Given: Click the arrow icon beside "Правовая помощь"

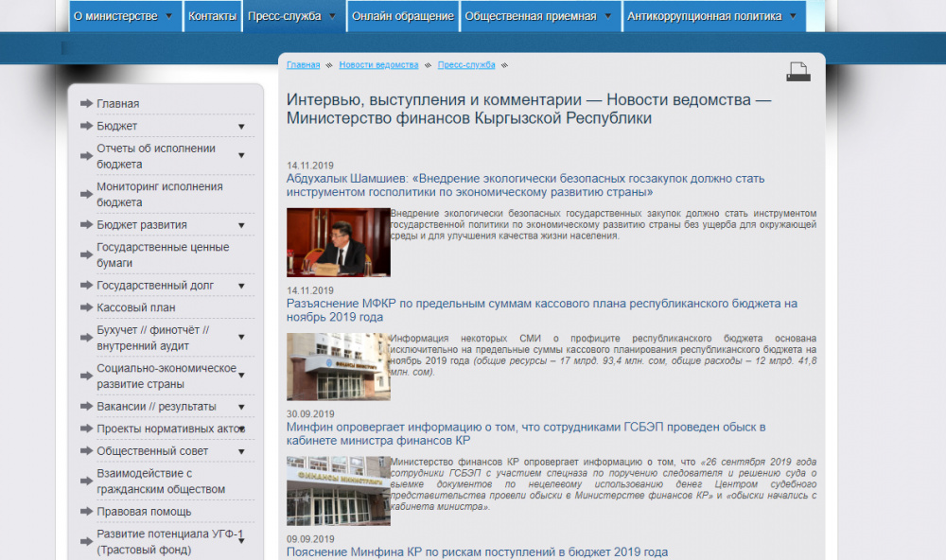Looking at the screenshot, I should click(x=85, y=511).
